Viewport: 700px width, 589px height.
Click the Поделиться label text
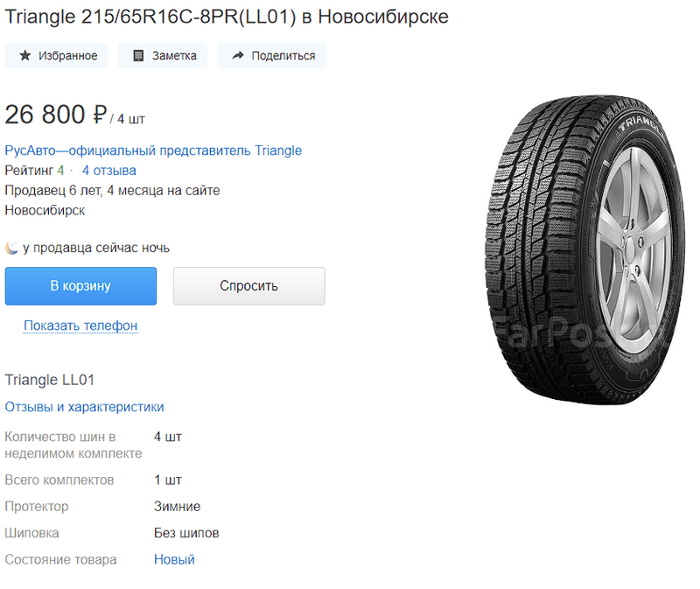pos(283,56)
